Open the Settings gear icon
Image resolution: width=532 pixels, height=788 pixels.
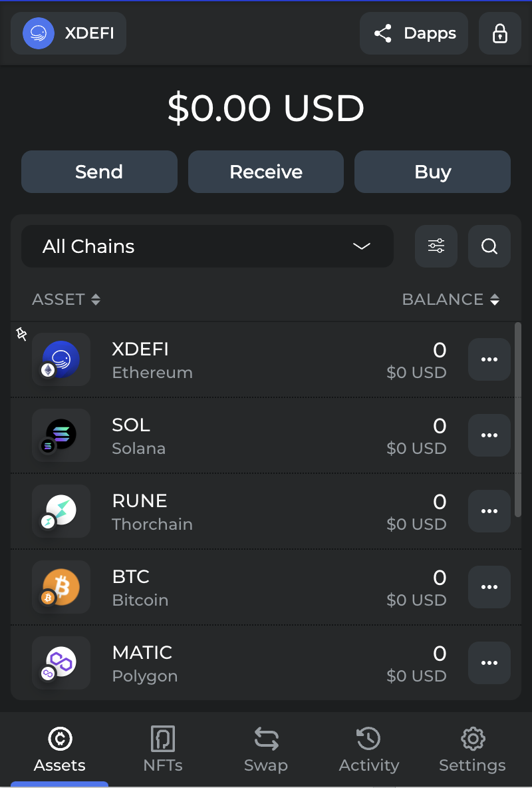pos(473,739)
